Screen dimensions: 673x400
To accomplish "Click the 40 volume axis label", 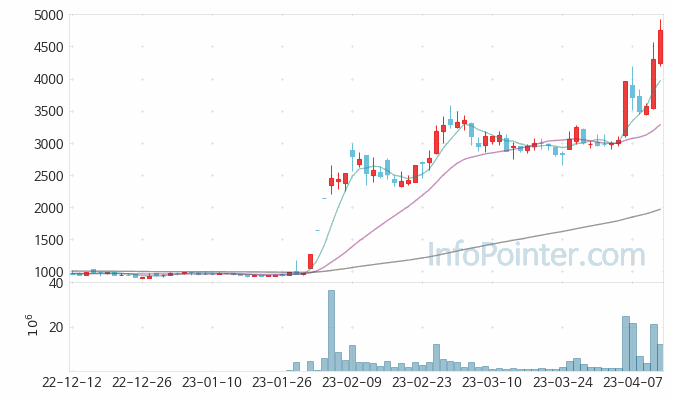I will 56,283.
